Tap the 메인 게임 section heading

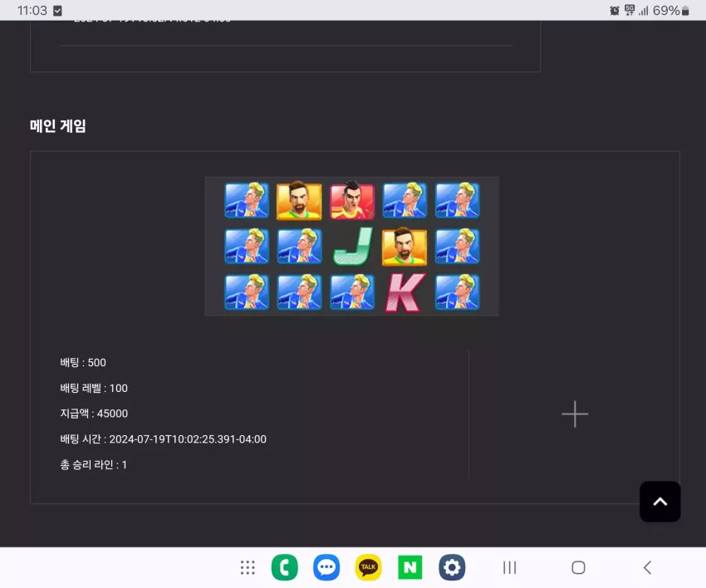click(57, 125)
